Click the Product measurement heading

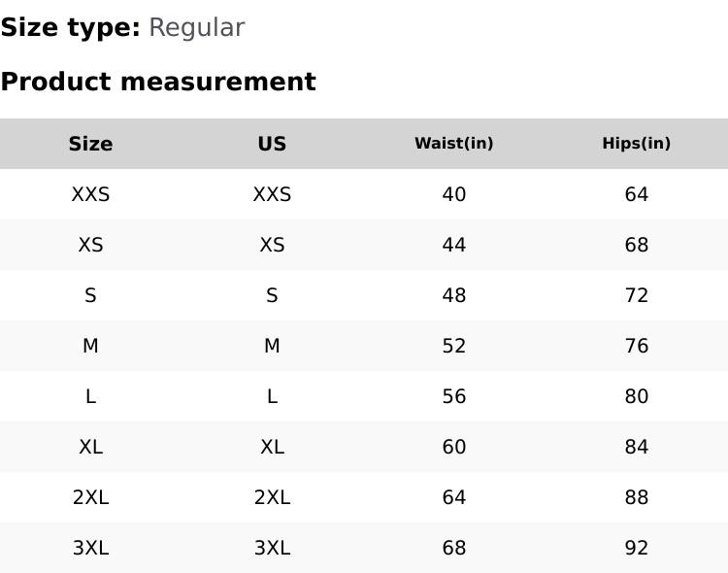pos(158,82)
